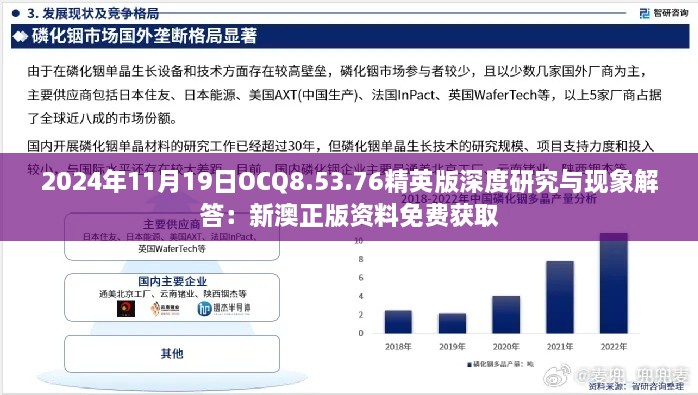The width and height of the screenshot is (698, 395).
Task: Click the diamond bullet icon before 磷化铟市场 title
Action: pyautogui.click(x=20, y=37)
